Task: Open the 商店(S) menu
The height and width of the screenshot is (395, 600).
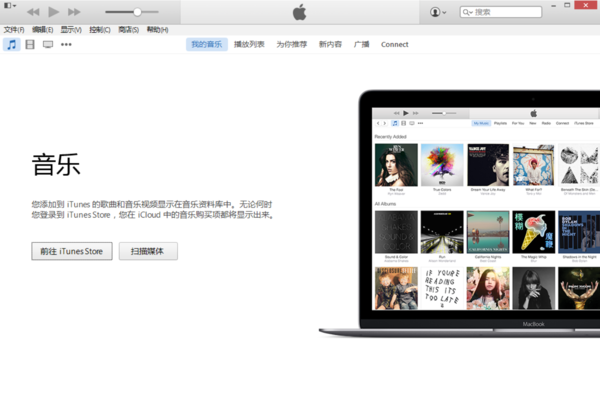Action: point(129,30)
